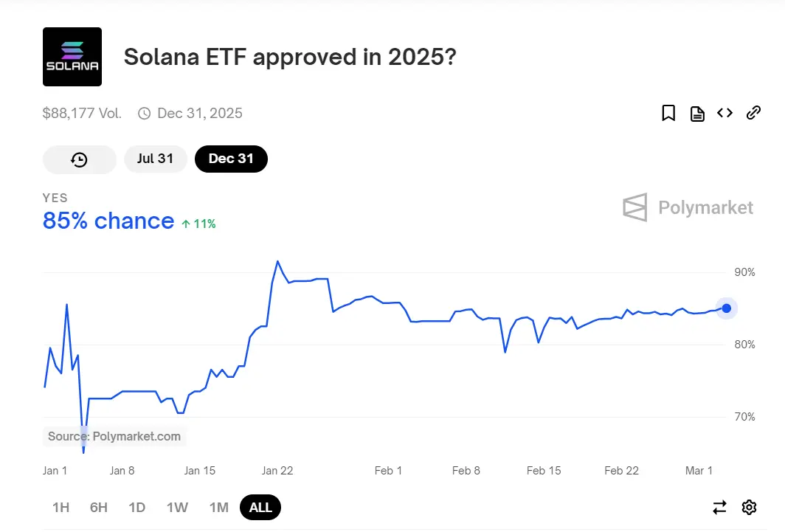Copy the market link icon
The image size is (785, 532).
click(x=753, y=113)
